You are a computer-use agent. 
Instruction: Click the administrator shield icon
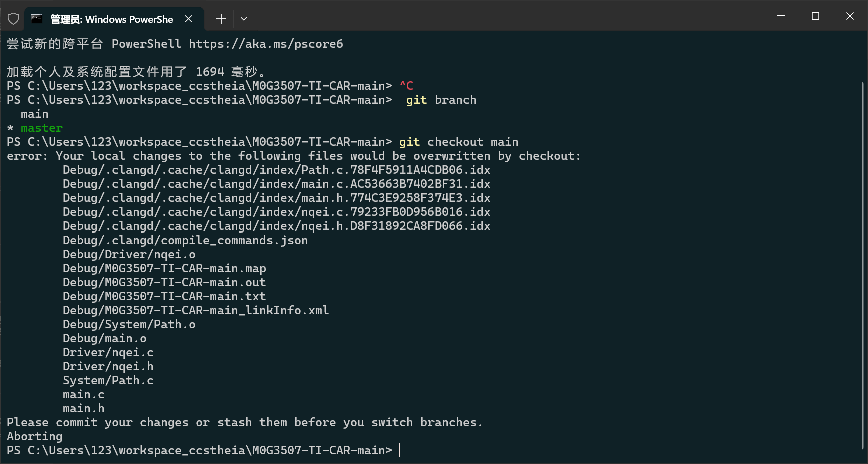click(x=14, y=19)
